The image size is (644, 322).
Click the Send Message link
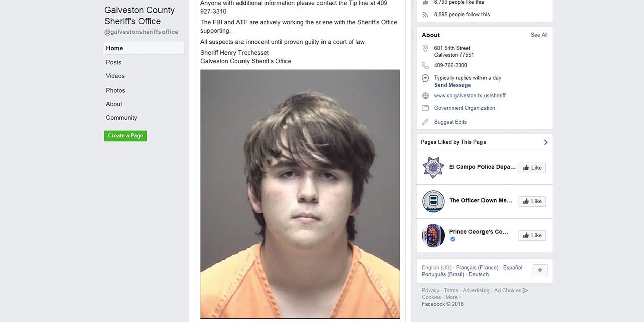tap(453, 85)
